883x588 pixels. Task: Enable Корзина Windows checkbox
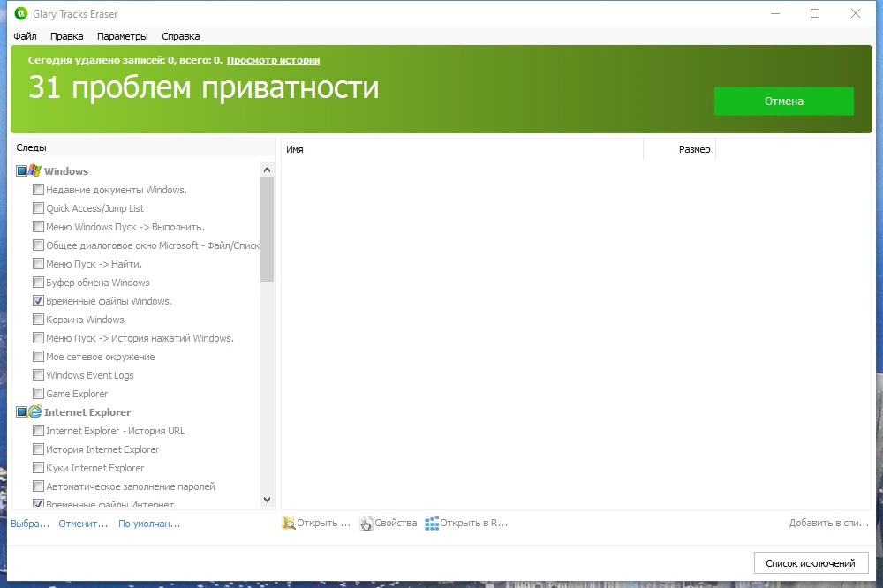click(38, 320)
